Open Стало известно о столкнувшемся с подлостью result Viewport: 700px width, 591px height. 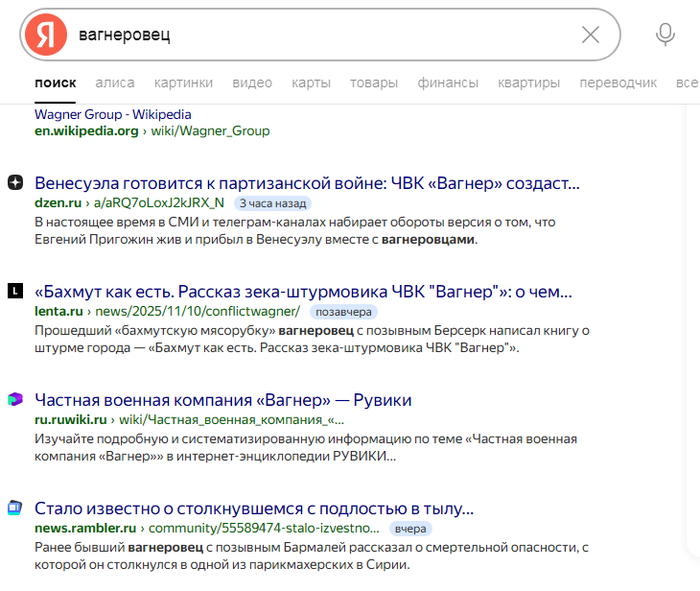click(x=254, y=508)
